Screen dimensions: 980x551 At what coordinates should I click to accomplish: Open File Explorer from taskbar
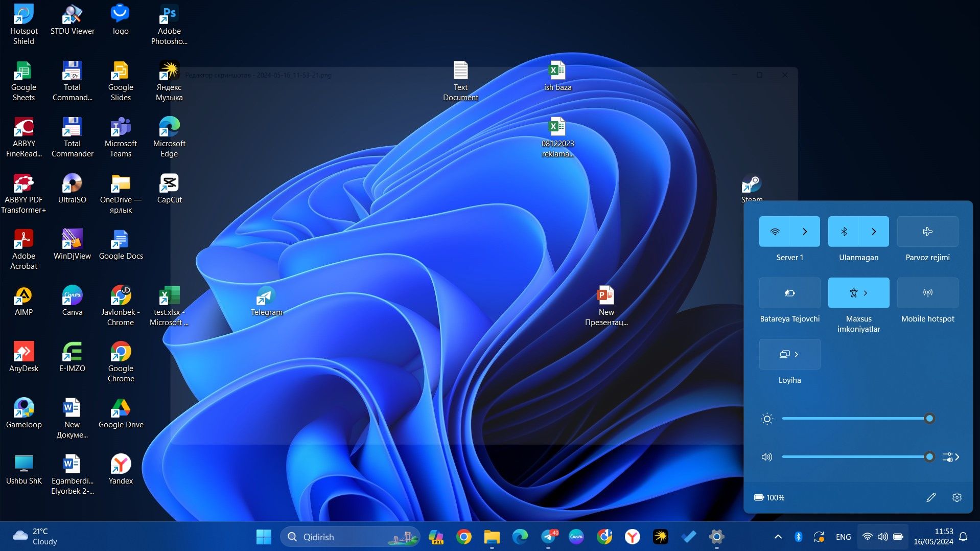(492, 537)
